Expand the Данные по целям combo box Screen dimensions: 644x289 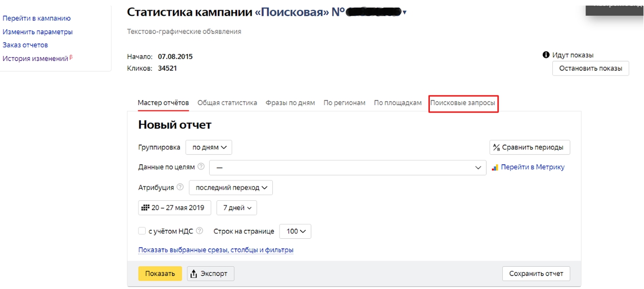(x=347, y=168)
